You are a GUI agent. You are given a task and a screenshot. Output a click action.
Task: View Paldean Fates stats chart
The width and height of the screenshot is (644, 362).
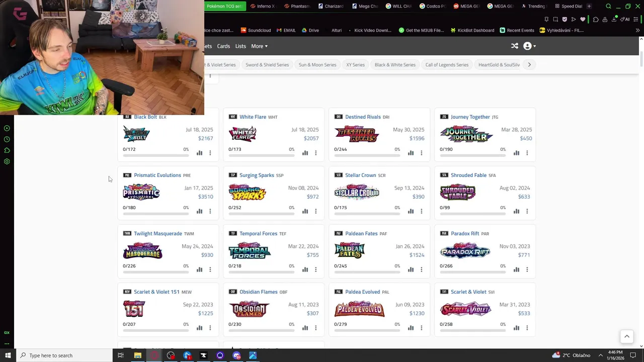411,269
